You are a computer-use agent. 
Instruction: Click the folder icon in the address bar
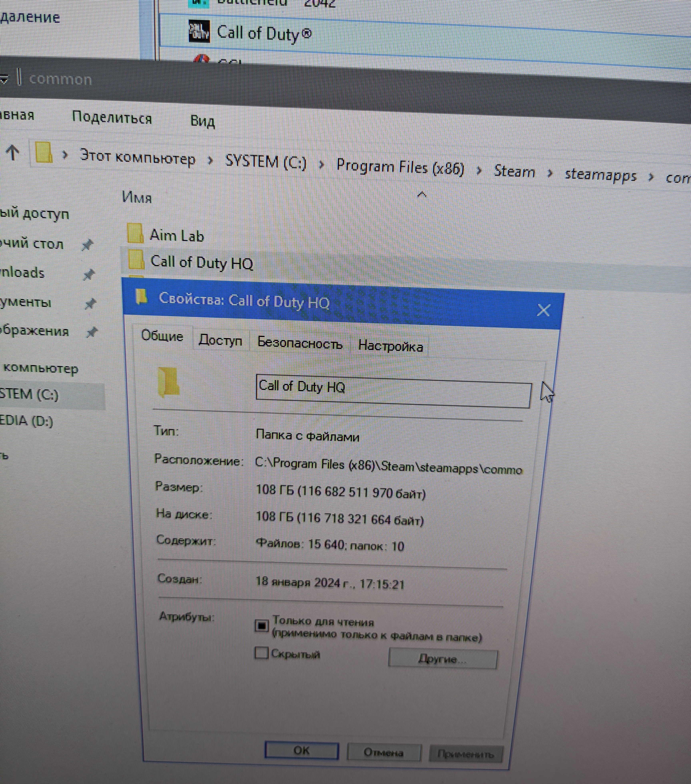pos(44,153)
